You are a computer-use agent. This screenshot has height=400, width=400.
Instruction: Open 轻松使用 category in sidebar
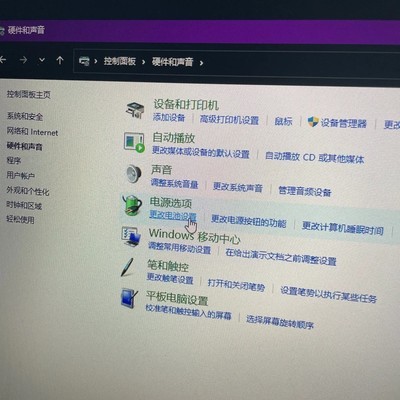click(21, 220)
